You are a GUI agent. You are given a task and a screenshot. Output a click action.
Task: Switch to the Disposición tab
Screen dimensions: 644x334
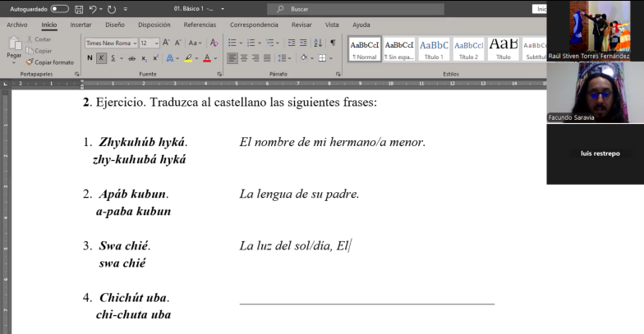click(x=154, y=25)
